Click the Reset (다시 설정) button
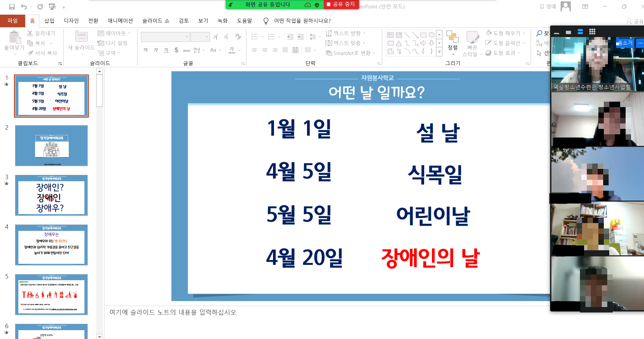Screen dimensions: 644x339 coord(113,43)
